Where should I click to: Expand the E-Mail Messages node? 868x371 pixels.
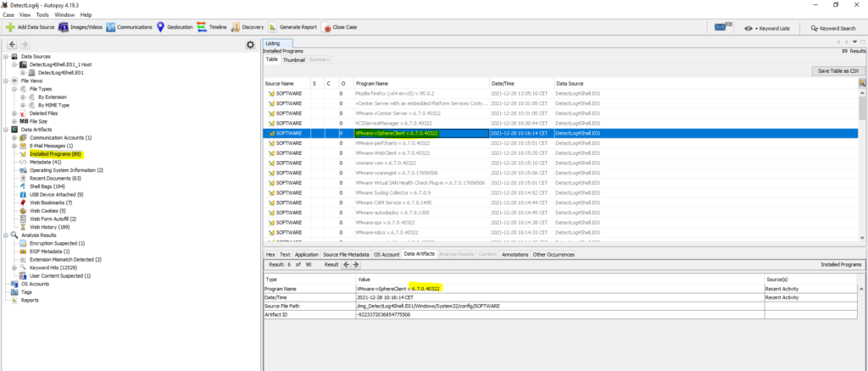coord(14,146)
